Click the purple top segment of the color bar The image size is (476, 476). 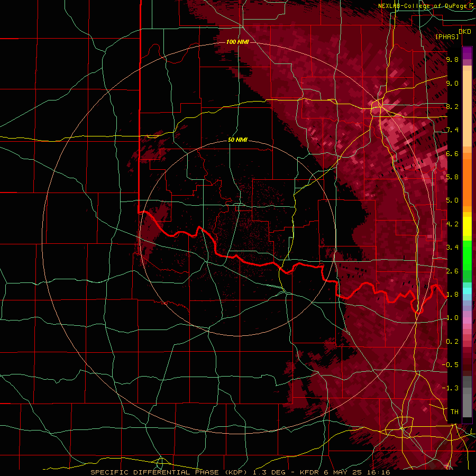pos(467,53)
